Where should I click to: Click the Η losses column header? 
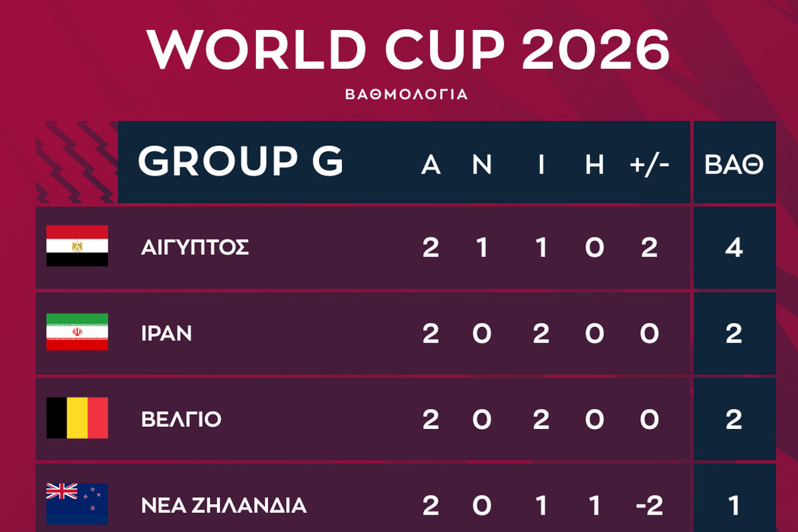point(595,164)
